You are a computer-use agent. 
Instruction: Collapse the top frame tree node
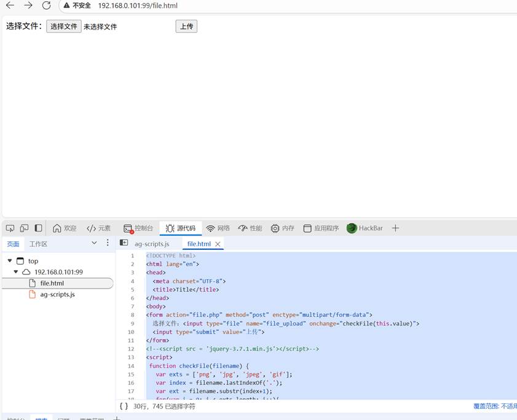point(10,260)
